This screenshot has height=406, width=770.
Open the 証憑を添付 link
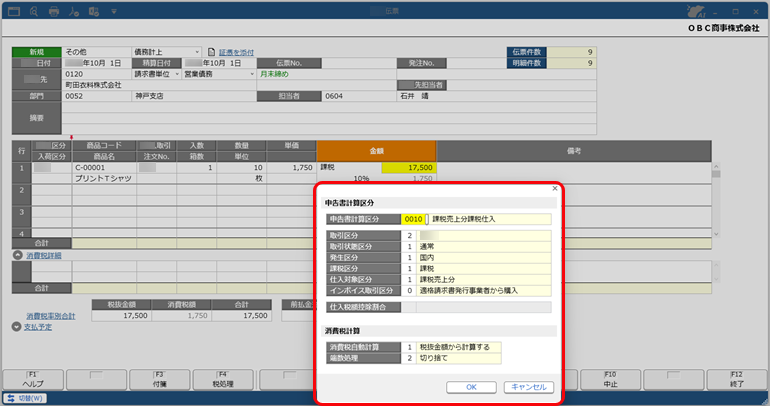click(236, 53)
